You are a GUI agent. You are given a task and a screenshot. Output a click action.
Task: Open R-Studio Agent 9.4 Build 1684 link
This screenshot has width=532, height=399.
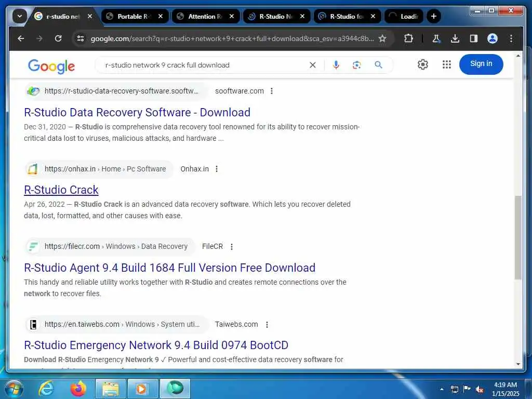(x=170, y=268)
